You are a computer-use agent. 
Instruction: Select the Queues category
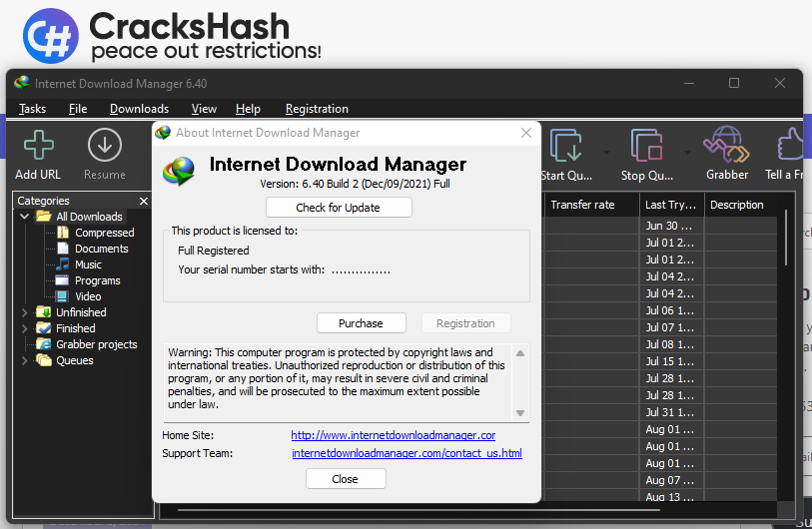[x=75, y=360]
